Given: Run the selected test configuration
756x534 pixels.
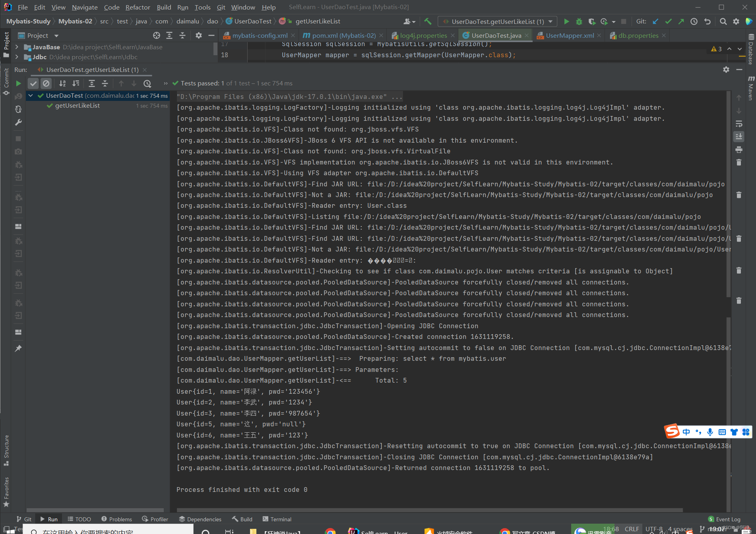Looking at the screenshot, I should (566, 21).
